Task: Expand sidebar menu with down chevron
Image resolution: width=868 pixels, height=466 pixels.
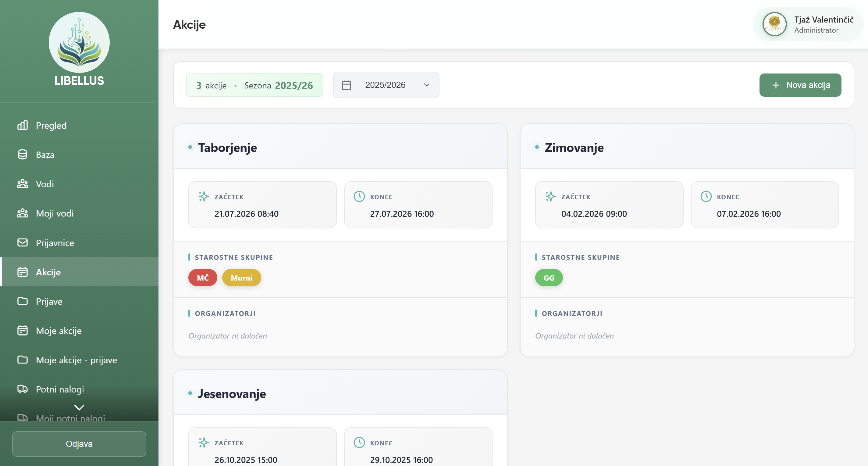Action: tap(79, 407)
